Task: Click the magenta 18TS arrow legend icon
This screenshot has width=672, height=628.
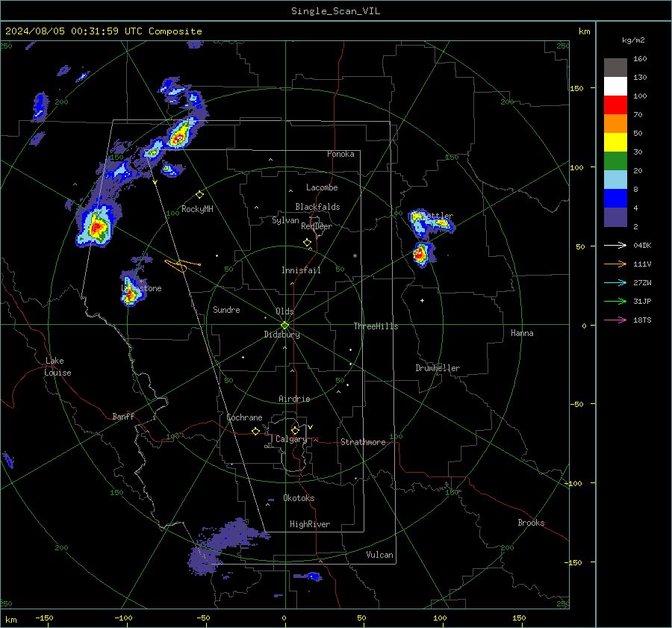Action: (615, 320)
